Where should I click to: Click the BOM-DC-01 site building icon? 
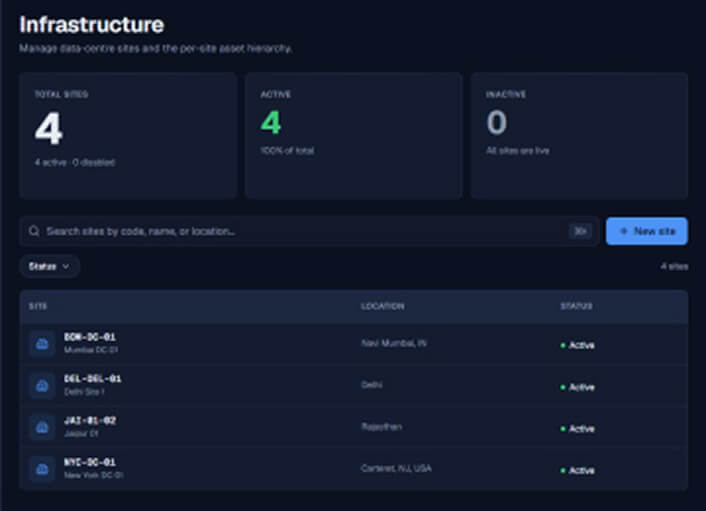(42, 344)
